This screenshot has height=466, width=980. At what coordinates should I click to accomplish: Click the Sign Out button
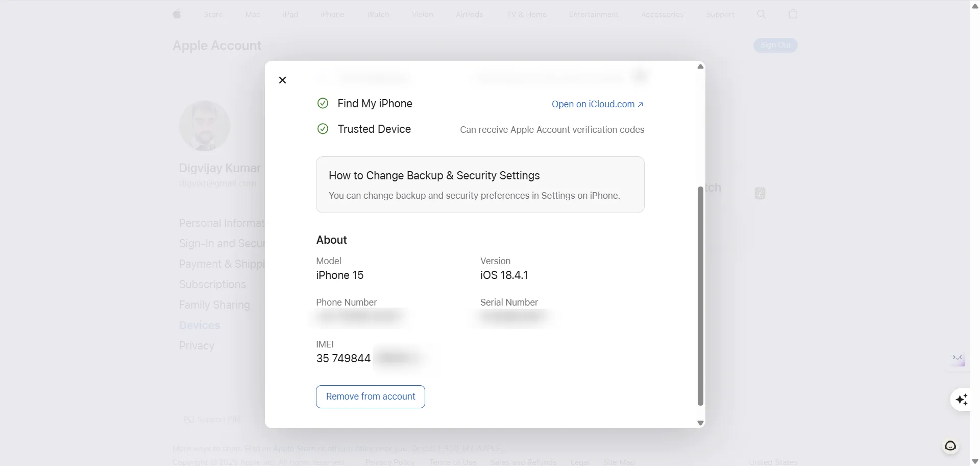[775, 45]
